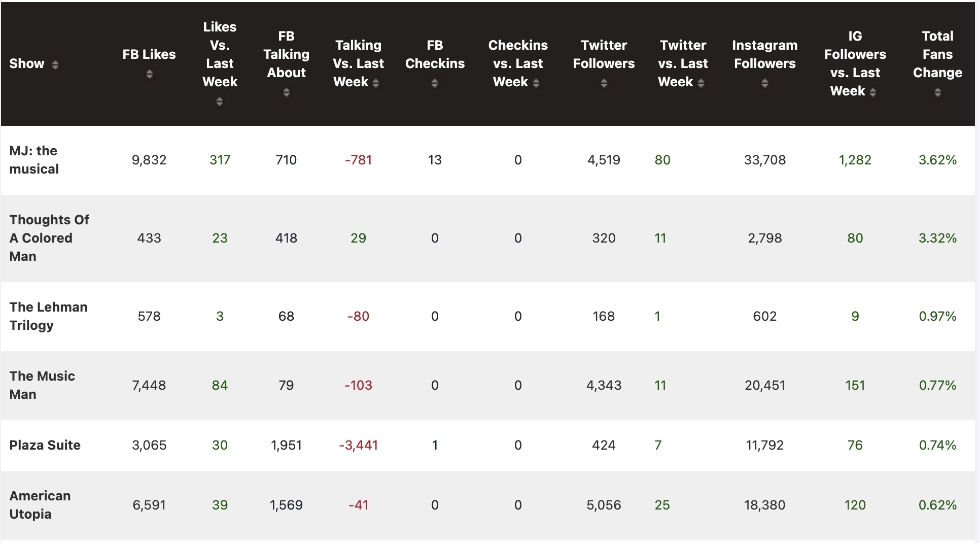Click the sort icon beside Show header

(55, 65)
